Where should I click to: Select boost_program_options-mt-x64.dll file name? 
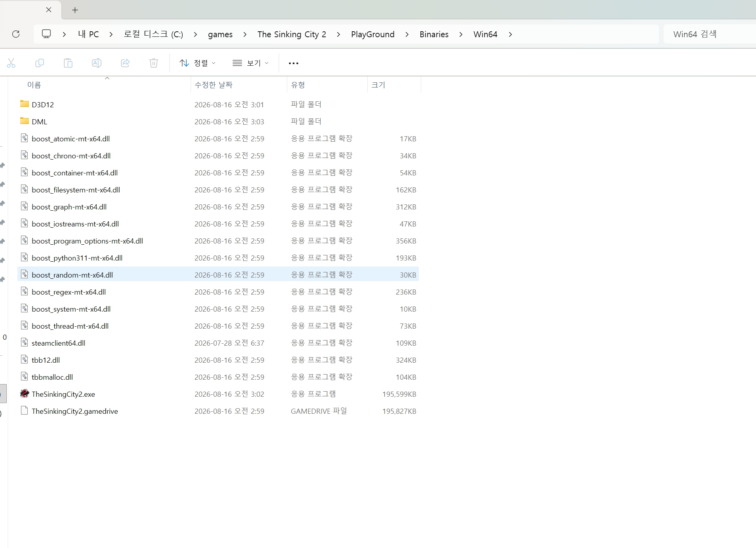tap(88, 241)
